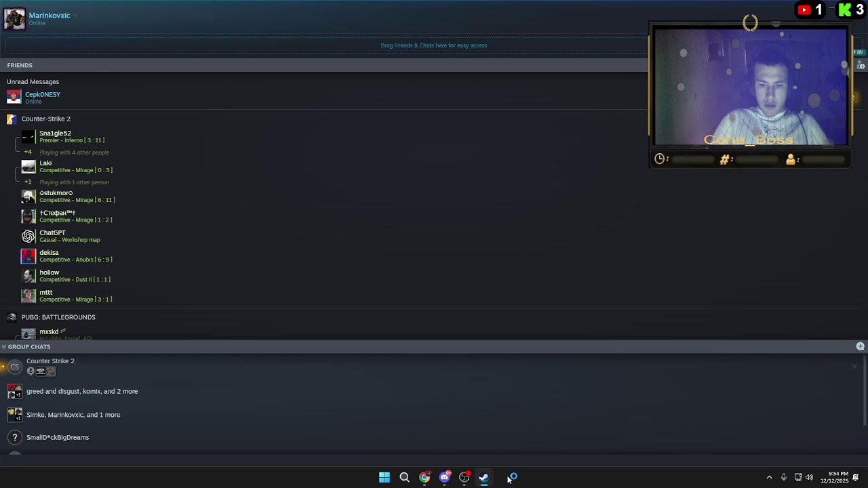868x488 pixels.
Task: Click mttt's avatar
Action: click(x=28, y=296)
